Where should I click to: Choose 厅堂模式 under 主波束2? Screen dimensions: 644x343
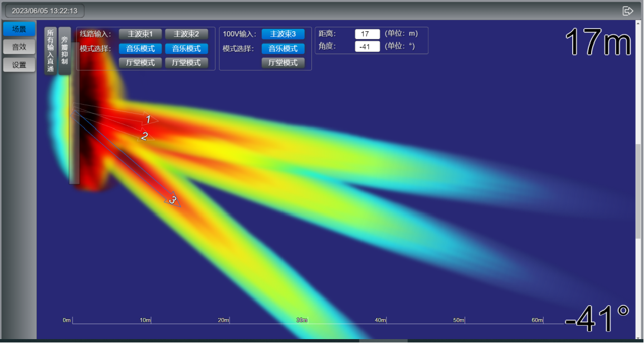pos(187,63)
